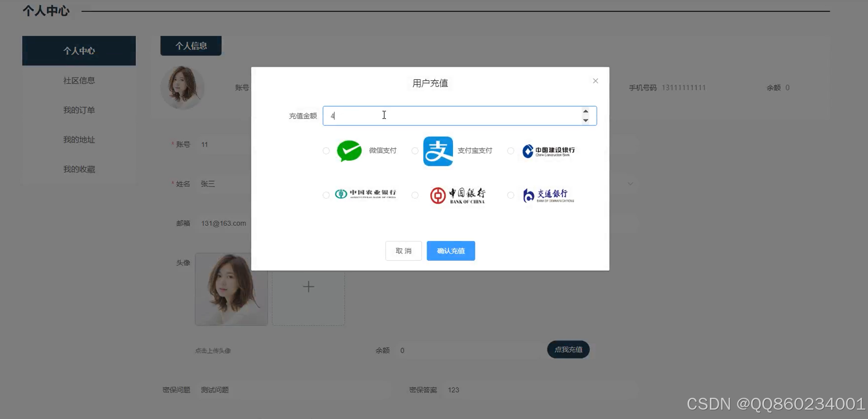This screenshot has height=419, width=868.
Task: Click the phone number 13111111111
Action: click(x=683, y=88)
